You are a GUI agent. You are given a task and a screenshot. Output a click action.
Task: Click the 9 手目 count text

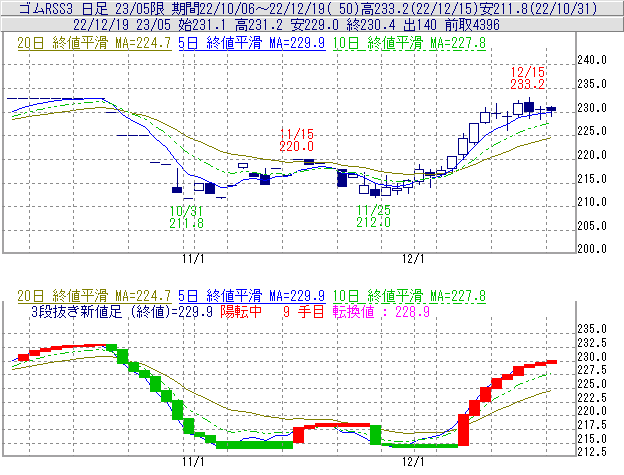304,311
